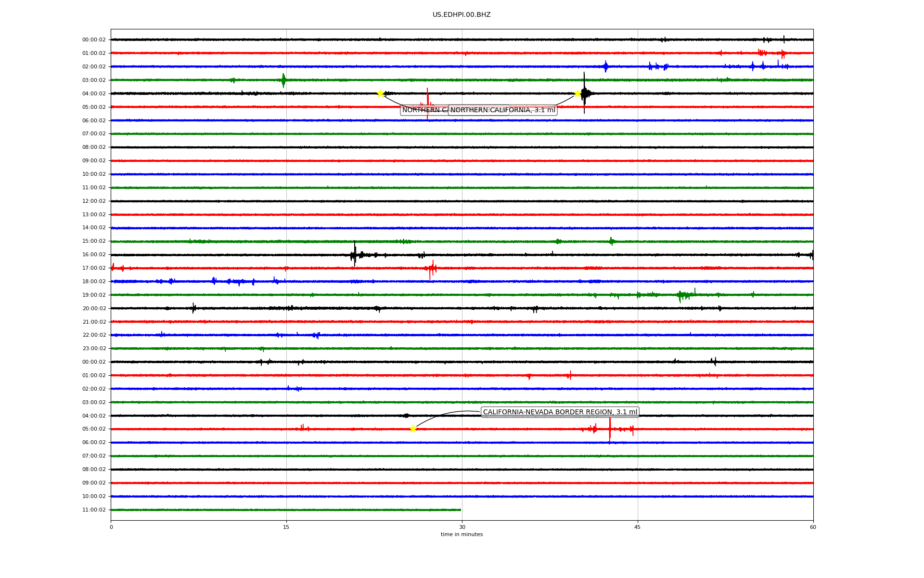Click the 12:00:02 row time label
924x578 pixels.
(94, 201)
